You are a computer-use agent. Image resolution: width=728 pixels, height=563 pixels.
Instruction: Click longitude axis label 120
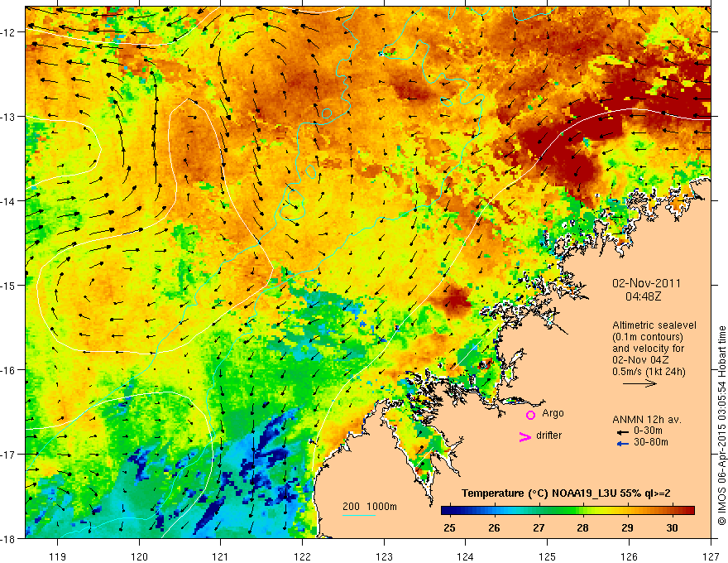pos(139,556)
